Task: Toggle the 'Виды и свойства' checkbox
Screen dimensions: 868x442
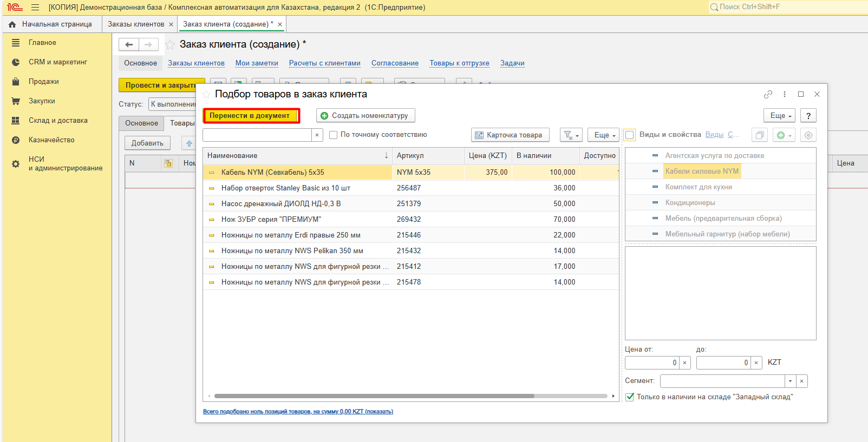Action: [630, 135]
